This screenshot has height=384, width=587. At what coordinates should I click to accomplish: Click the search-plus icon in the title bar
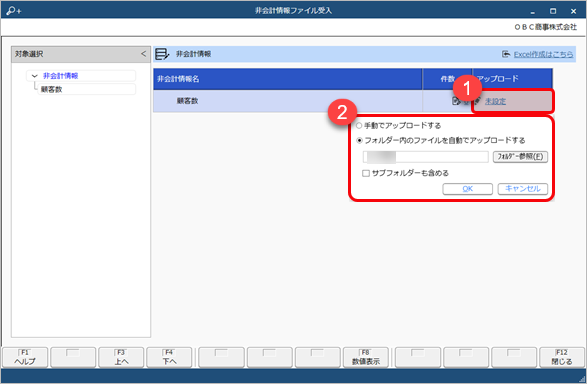(14, 10)
